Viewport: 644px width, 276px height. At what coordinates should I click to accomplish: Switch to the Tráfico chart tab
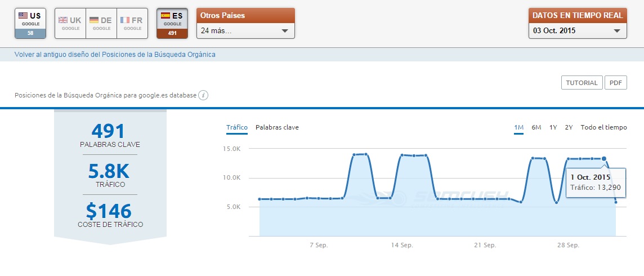point(236,127)
